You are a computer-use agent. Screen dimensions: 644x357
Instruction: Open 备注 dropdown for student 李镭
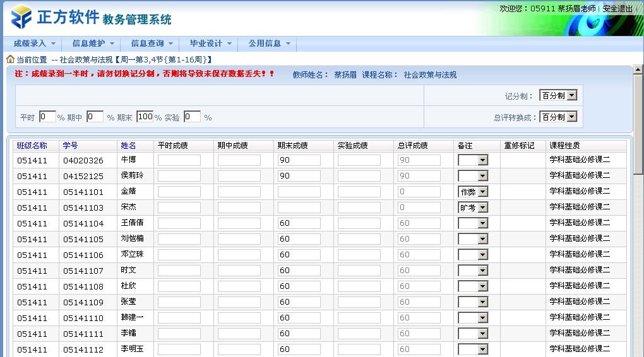point(473,333)
